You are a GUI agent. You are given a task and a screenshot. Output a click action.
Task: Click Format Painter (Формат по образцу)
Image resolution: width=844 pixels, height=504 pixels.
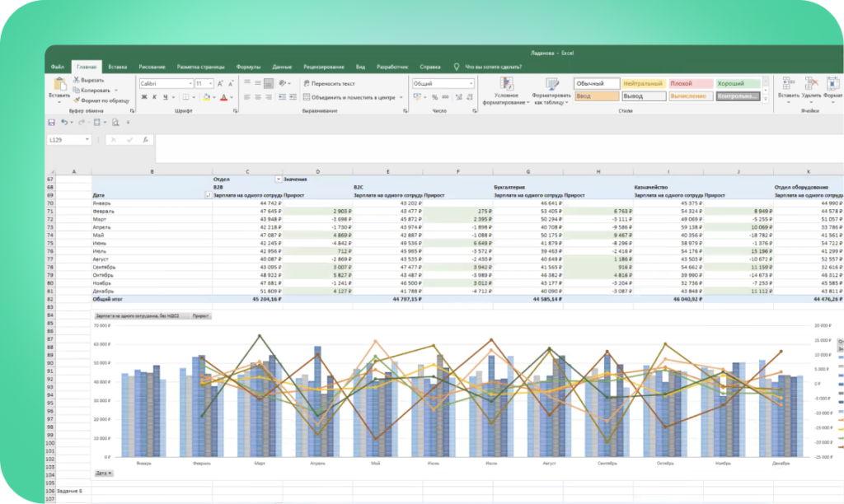click(x=101, y=100)
